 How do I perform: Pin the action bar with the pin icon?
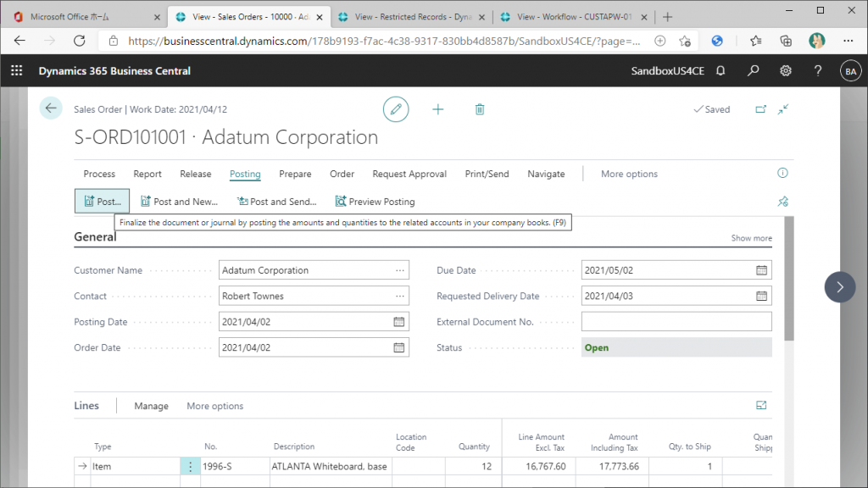(x=782, y=202)
